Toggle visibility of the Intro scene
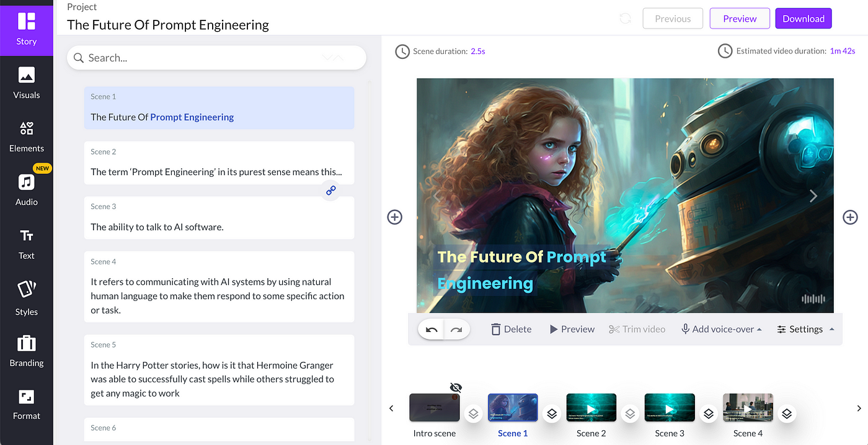 click(456, 387)
